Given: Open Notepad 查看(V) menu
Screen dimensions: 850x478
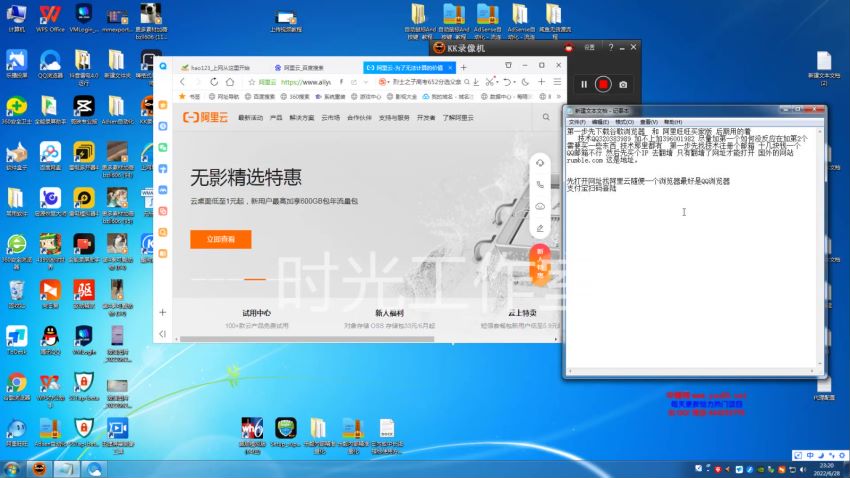Looking at the screenshot, I should click(648, 122).
